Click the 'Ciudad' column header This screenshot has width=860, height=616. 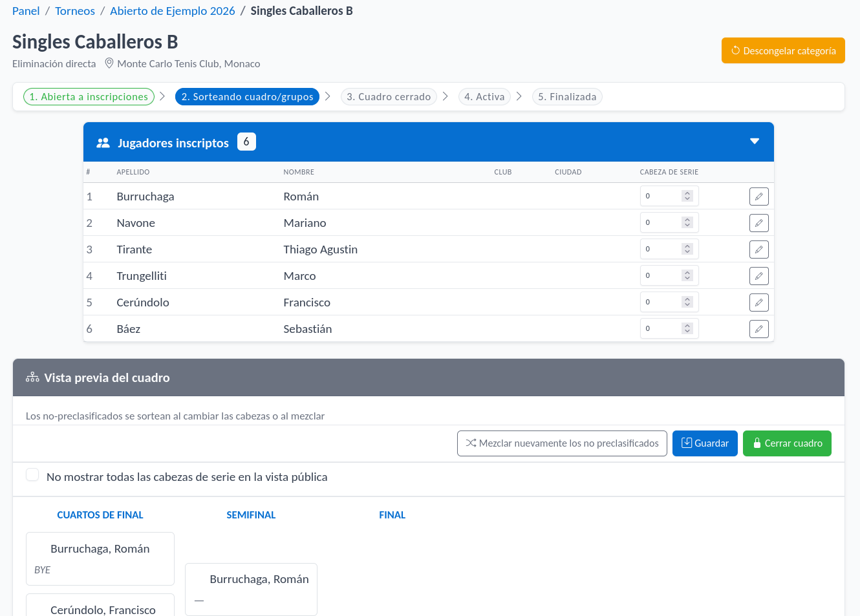[568, 172]
